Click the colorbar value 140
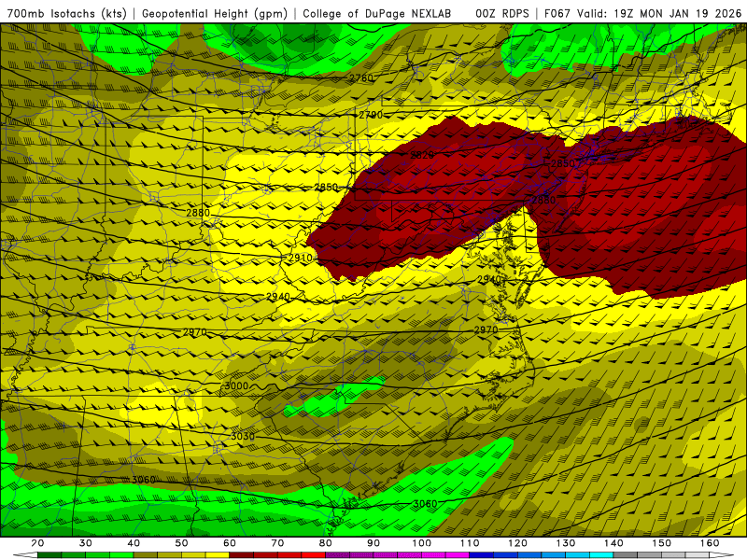 click(613, 543)
